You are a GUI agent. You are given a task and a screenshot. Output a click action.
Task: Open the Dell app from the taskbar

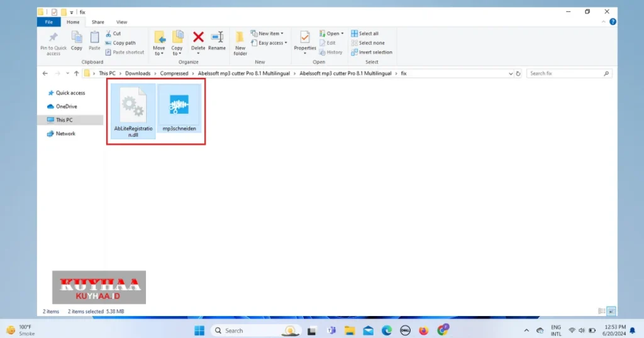[x=405, y=330]
